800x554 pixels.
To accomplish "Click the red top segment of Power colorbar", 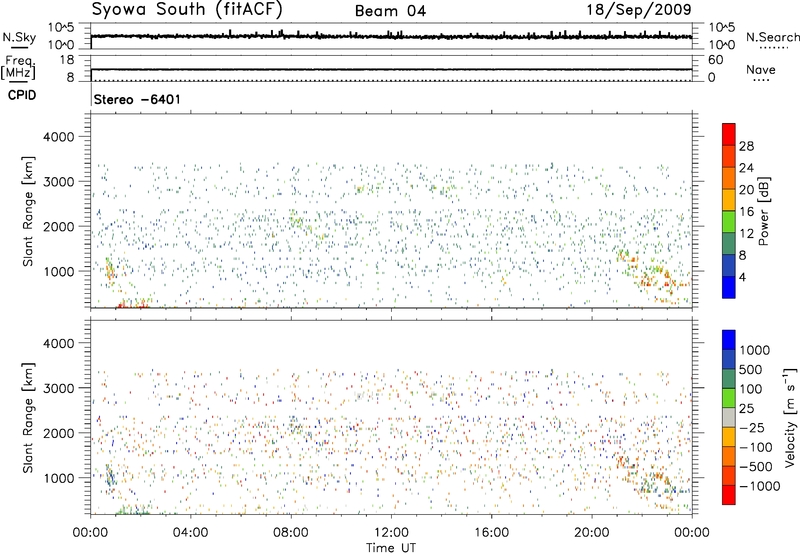I will tap(729, 134).
